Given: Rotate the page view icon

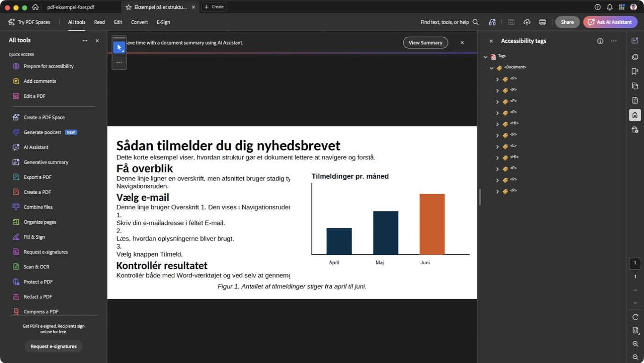Looking at the screenshot, I should coord(636,317).
